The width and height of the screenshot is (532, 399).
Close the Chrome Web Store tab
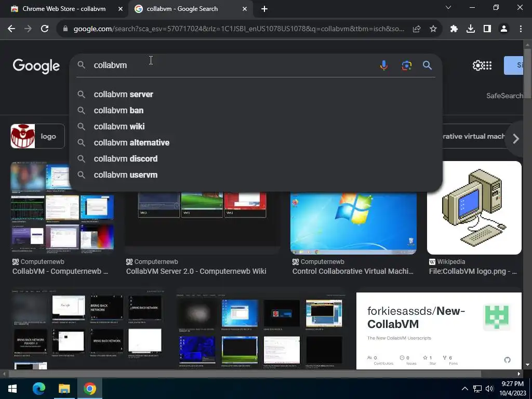121,9
